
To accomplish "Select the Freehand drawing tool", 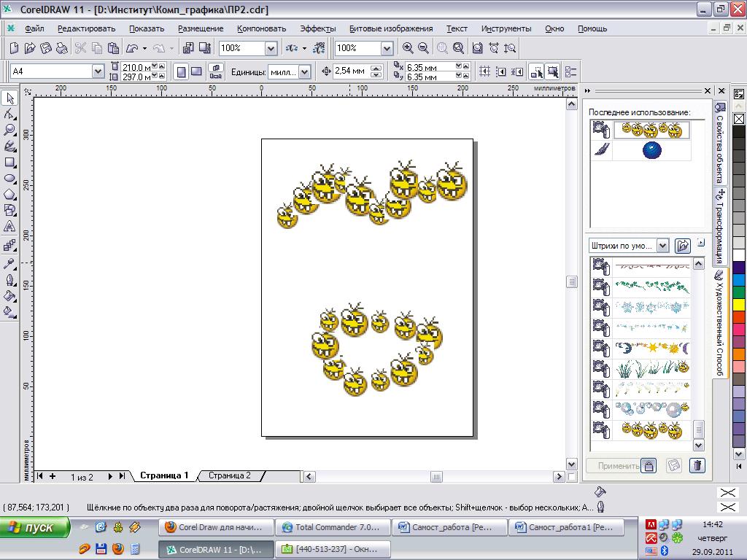I will (x=9, y=146).
